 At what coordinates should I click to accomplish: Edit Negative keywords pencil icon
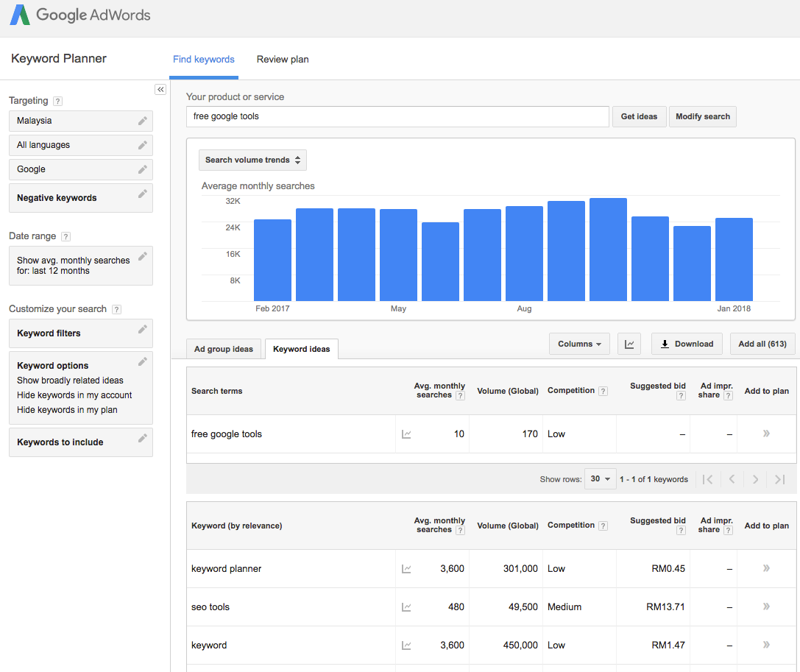coord(142,194)
